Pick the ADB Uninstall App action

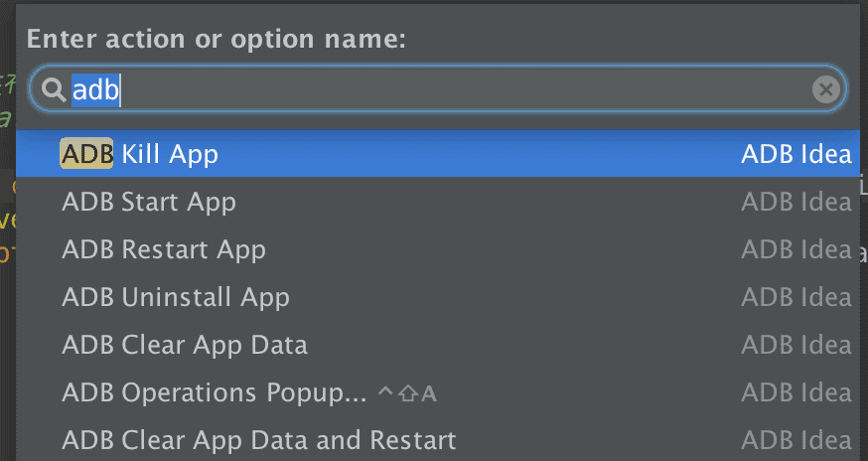coord(176,297)
